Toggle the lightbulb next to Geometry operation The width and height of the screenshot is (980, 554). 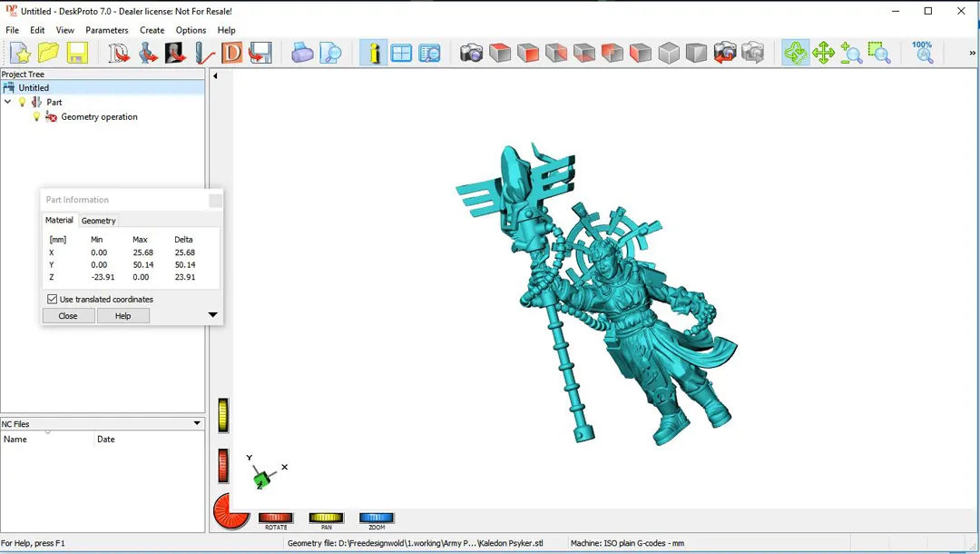pyautogui.click(x=36, y=116)
